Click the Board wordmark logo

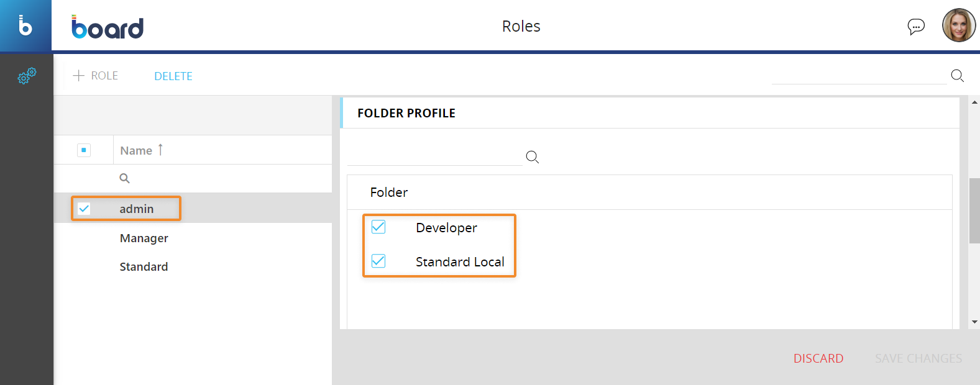point(108,27)
